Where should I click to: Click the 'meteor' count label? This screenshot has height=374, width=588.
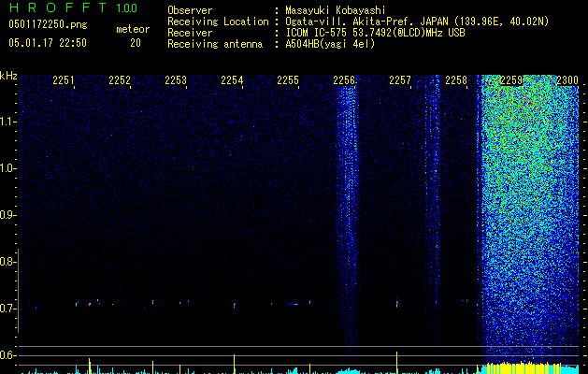pos(133,29)
